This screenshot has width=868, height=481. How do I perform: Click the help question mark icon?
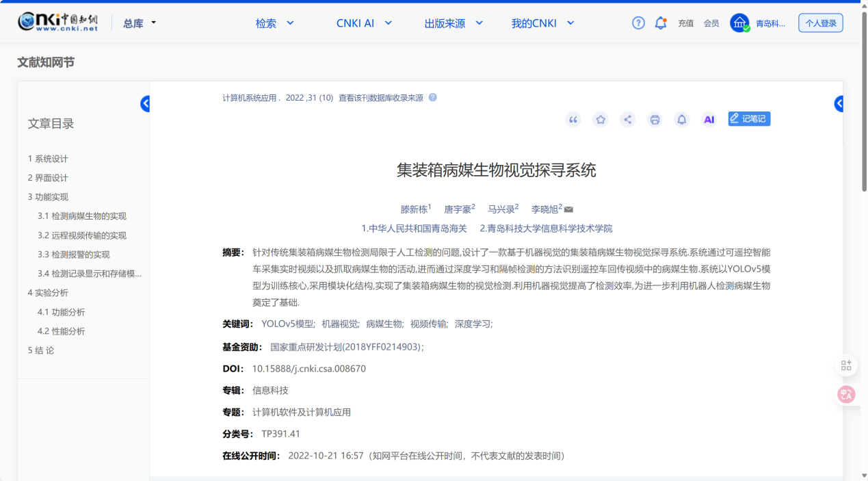coord(638,23)
